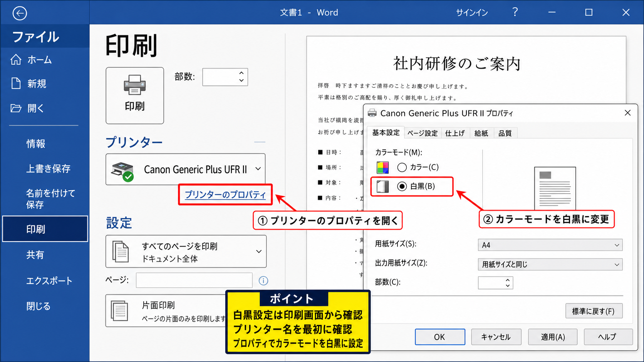Click the キャンセル button

(496, 337)
